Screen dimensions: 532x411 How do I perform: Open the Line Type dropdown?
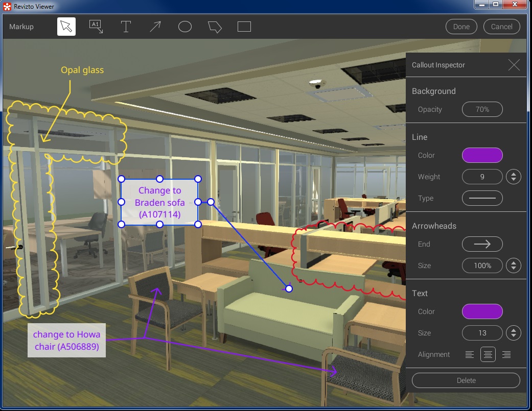pyautogui.click(x=482, y=198)
